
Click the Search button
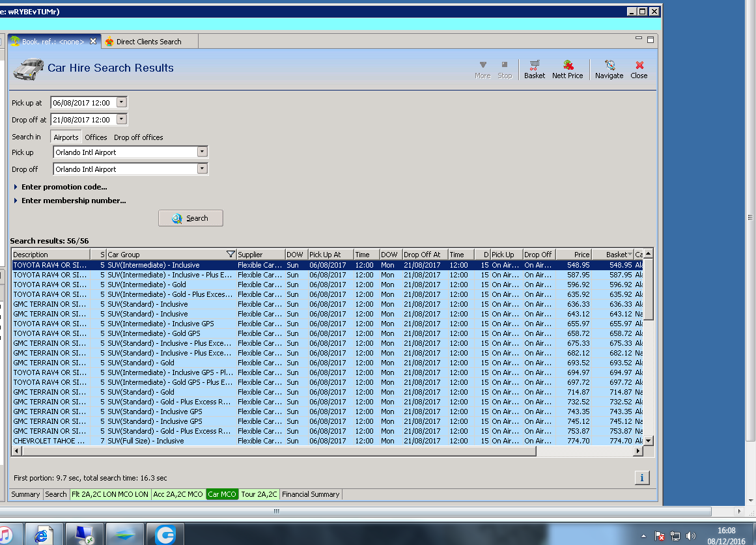(x=190, y=218)
